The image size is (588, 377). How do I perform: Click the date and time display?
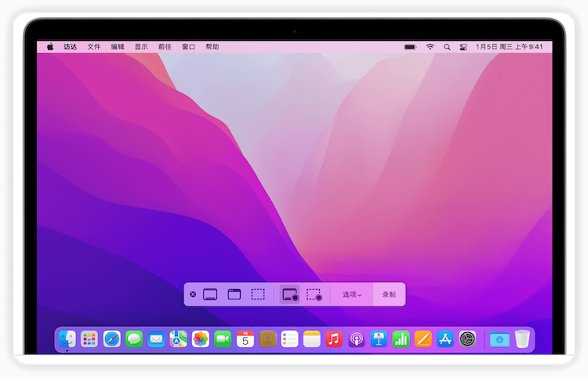[509, 47]
